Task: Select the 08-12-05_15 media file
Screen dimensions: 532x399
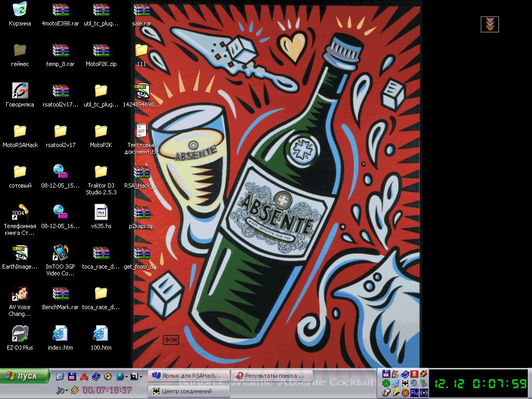Action: click(60, 176)
